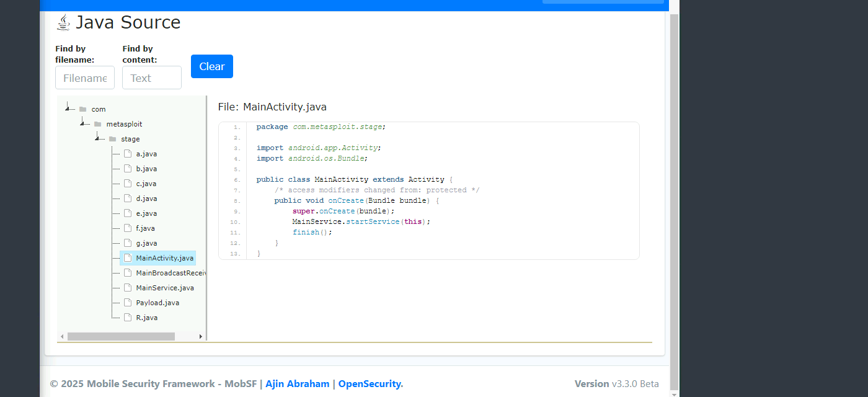Click the file icon next to f.java
Screen dimensions: 868x397
[x=127, y=228]
